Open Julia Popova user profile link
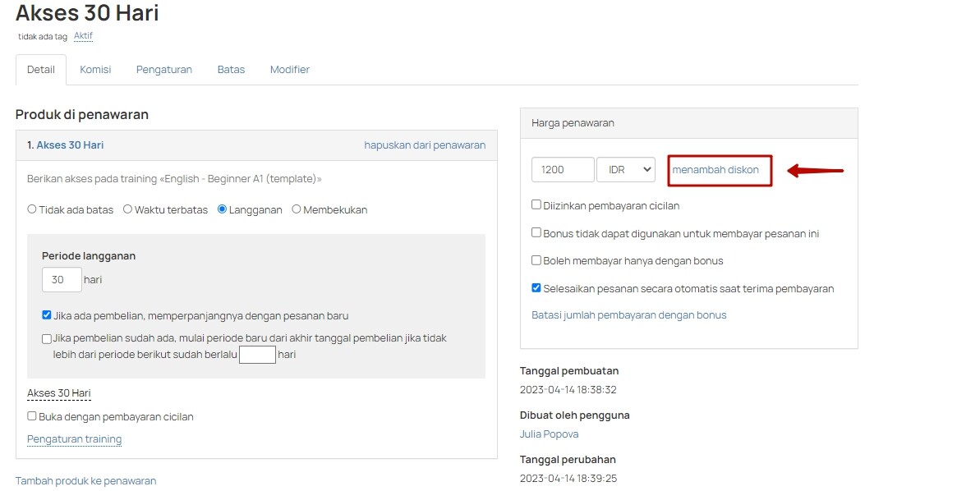The width and height of the screenshot is (980, 491). pyautogui.click(x=549, y=434)
